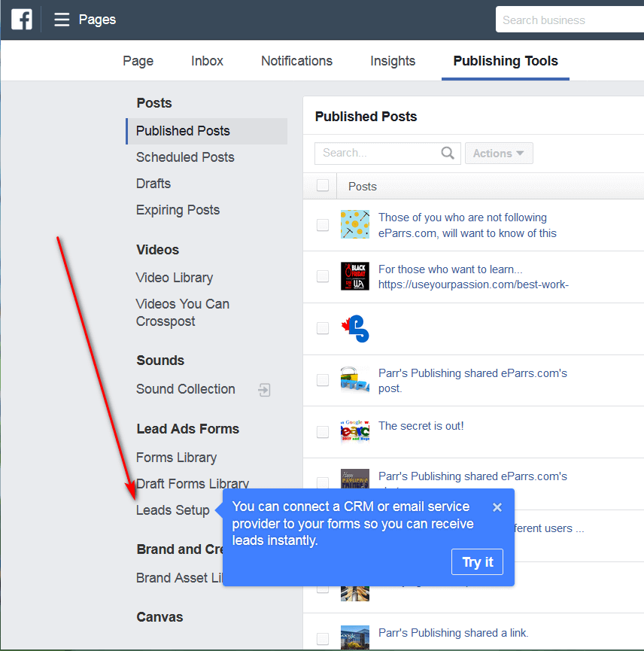Check the box for 'For those who want to learn' post
Image resolution: width=644 pixels, height=651 pixels.
click(323, 276)
